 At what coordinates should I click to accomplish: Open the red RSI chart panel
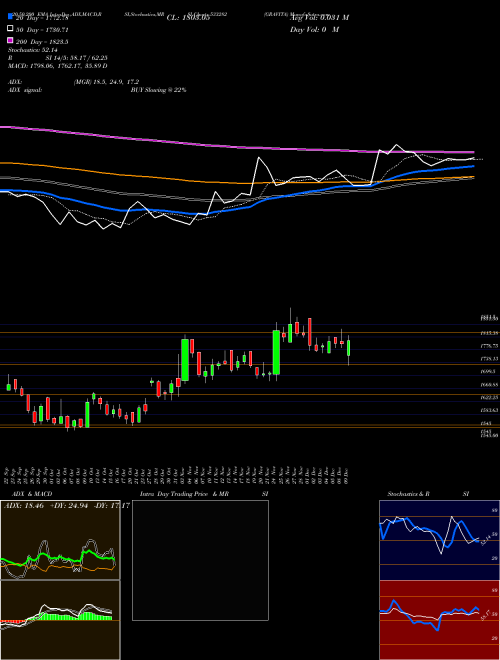[x=439, y=620]
